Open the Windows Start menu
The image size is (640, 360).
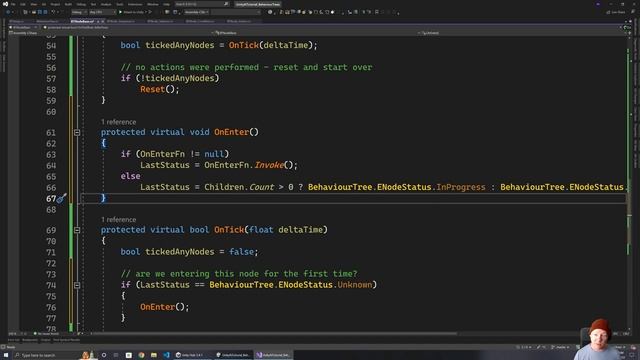click(6, 355)
